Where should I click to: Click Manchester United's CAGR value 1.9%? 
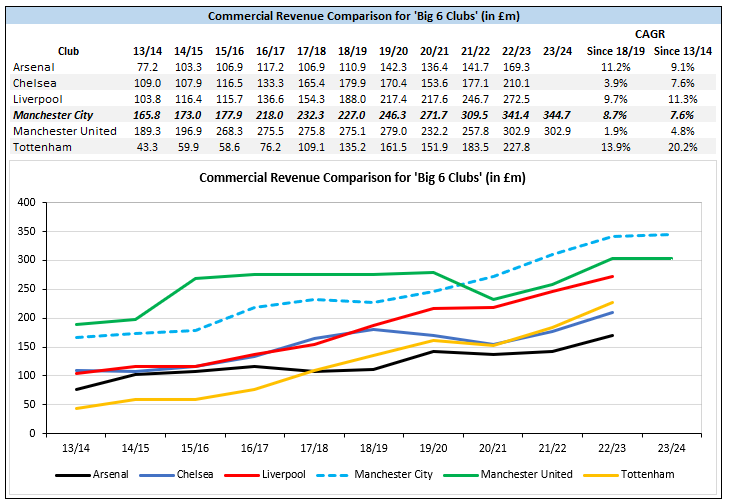(615, 131)
